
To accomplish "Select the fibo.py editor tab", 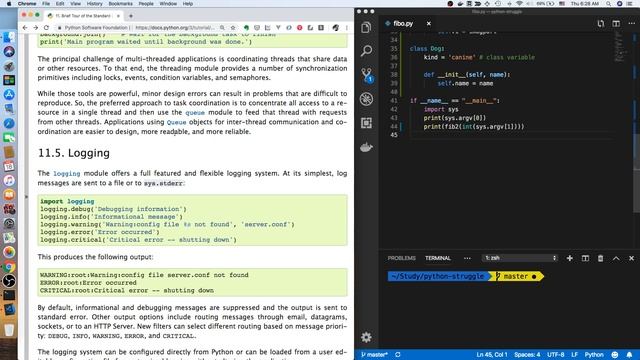I will coord(403,24).
